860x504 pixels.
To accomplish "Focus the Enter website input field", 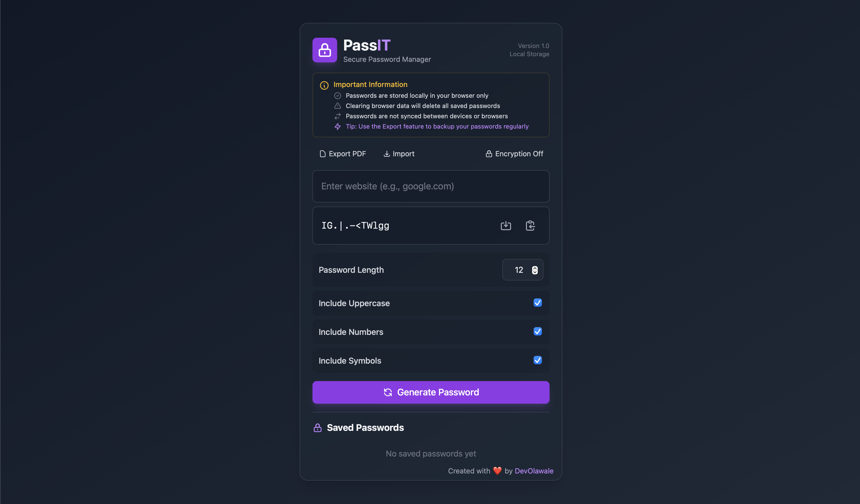I will [431, 186].
